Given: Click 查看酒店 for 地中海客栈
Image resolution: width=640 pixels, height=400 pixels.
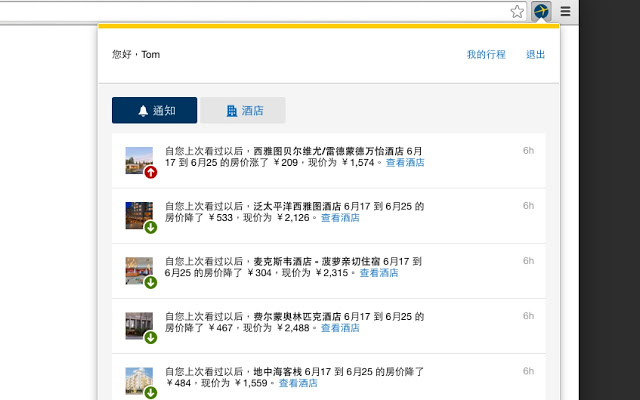Looking at the screenshot, I should tap(298, 383).
